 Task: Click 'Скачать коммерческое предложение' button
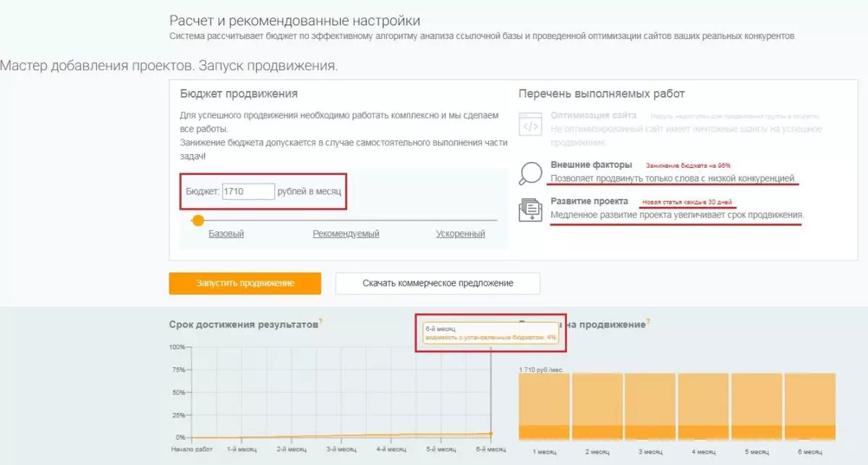[438, 283]
